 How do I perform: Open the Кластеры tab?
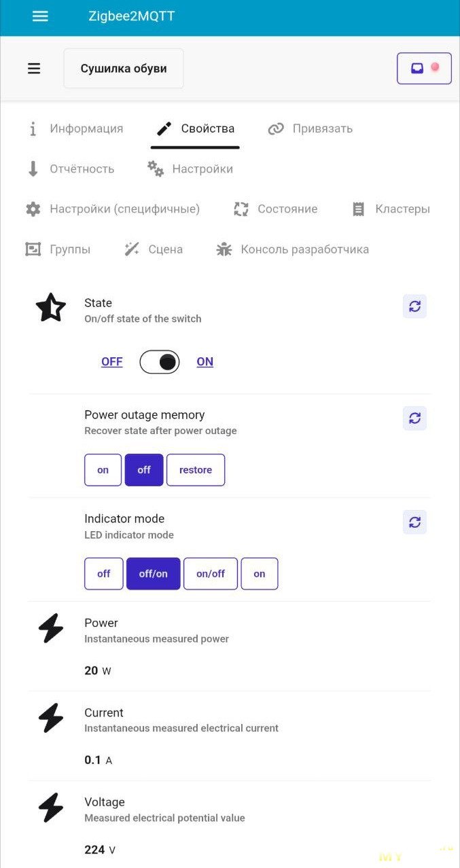pos(391,209)
